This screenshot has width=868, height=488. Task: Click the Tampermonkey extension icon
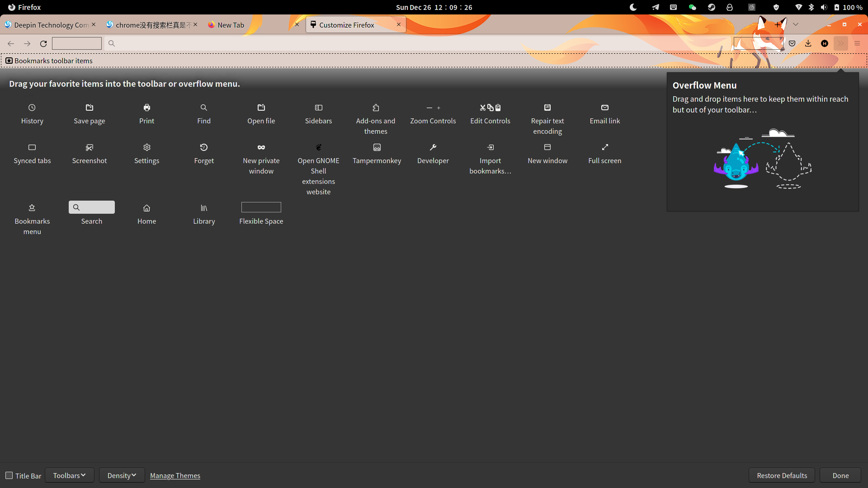[x=377, y=154]
